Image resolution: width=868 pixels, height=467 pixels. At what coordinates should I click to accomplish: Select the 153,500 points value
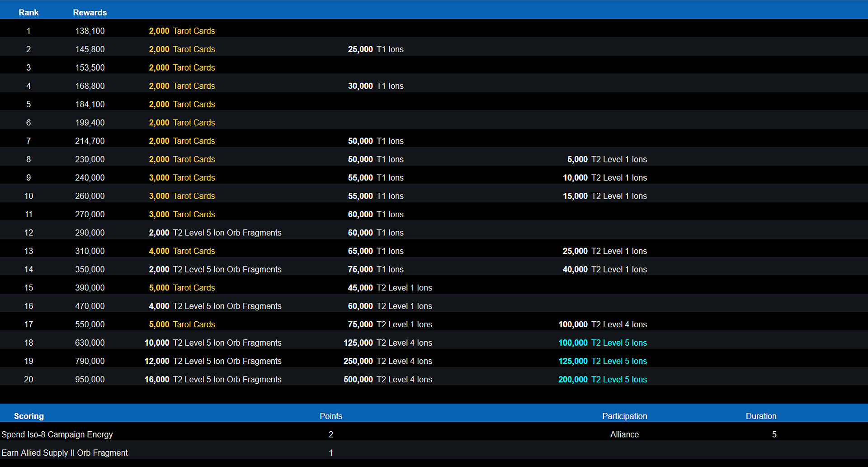[x=90, y=67]
